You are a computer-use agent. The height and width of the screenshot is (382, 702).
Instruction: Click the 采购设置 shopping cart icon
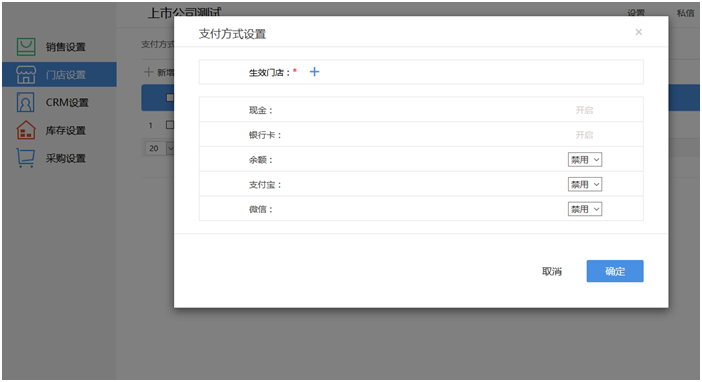[x=26, y=158]
